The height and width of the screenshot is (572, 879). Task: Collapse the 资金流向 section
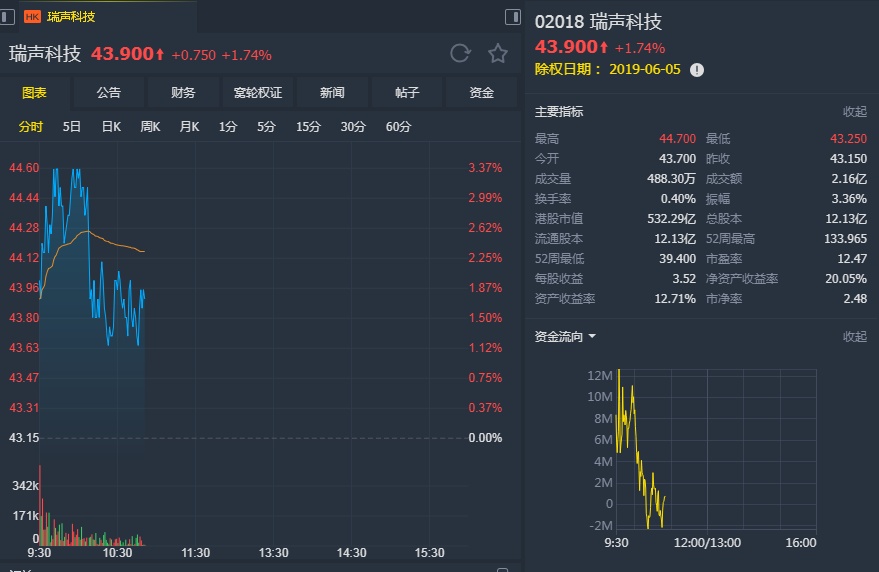point(854,337)
